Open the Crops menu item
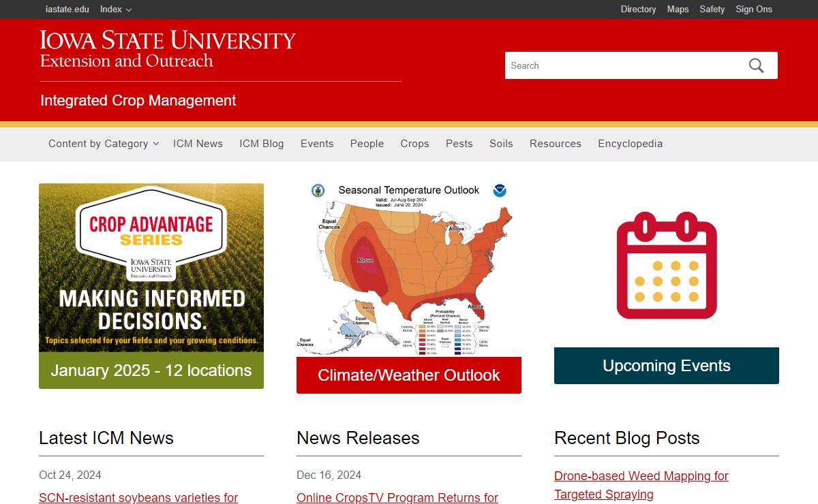Viewport: 818px width, 504px height. 414,144
